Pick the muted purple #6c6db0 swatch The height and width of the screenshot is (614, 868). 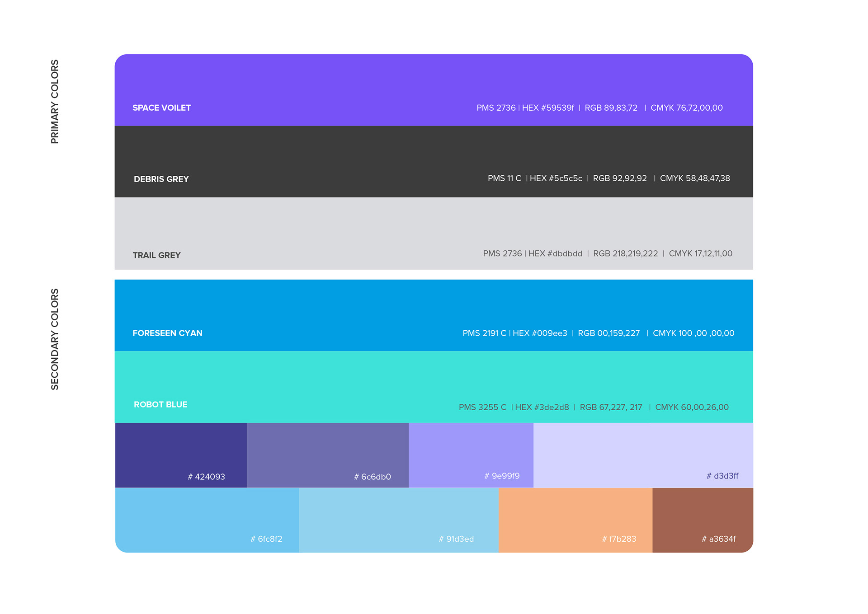(328, 455)
